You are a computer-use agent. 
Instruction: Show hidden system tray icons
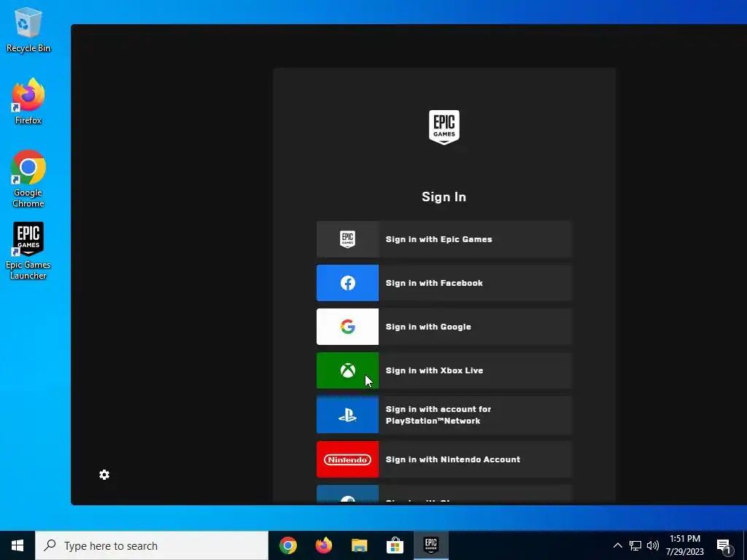point(617,545)
